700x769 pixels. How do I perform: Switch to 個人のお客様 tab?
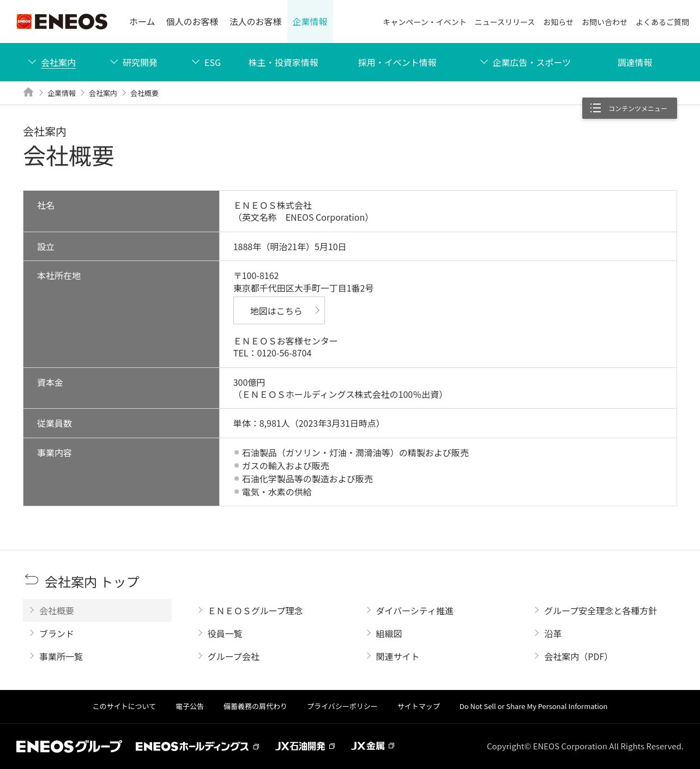point(192,22)
